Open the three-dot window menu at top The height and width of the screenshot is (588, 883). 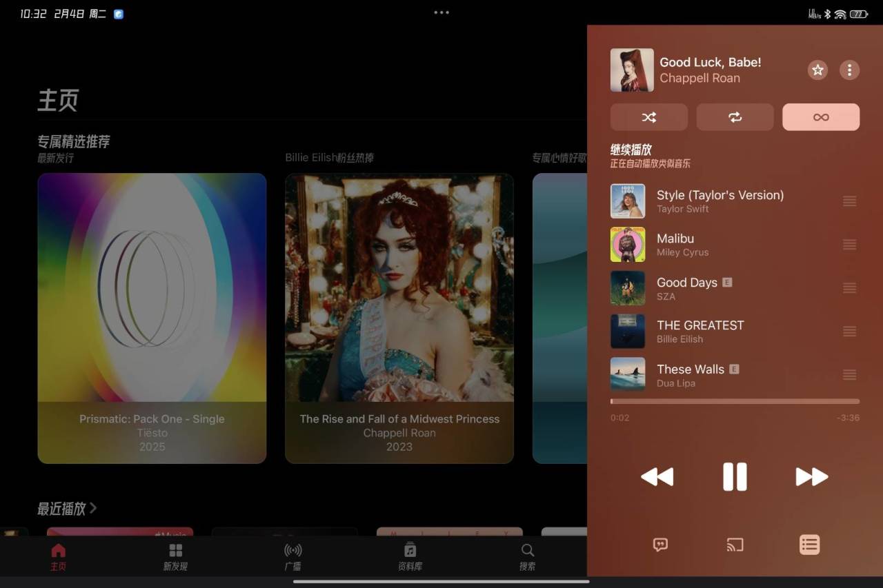point(441,12)
